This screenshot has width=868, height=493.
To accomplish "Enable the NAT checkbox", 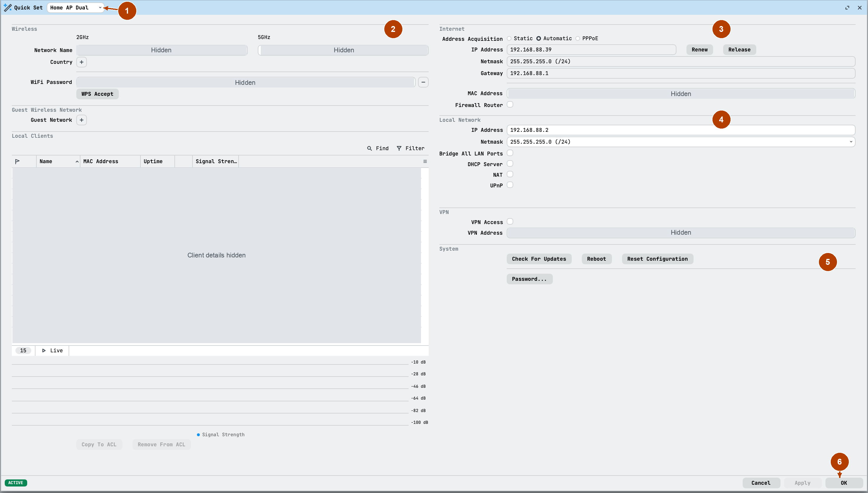I will (x=510, y=174).
